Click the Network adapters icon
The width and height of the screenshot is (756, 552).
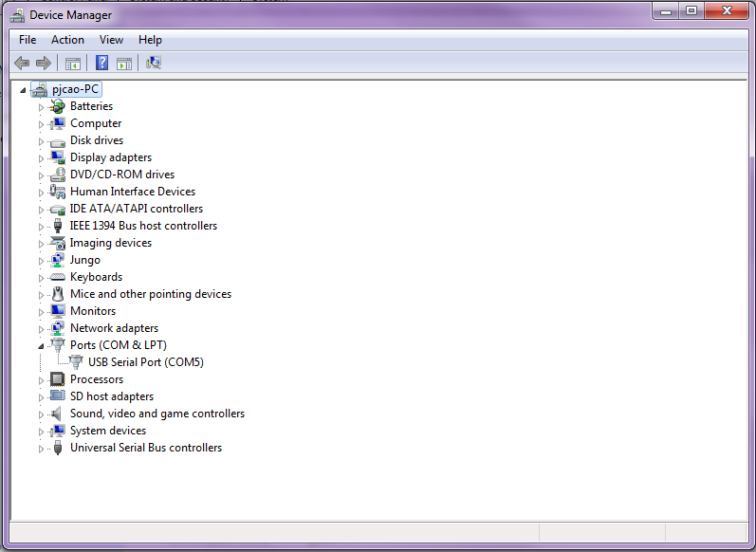[x=57, y=328]
